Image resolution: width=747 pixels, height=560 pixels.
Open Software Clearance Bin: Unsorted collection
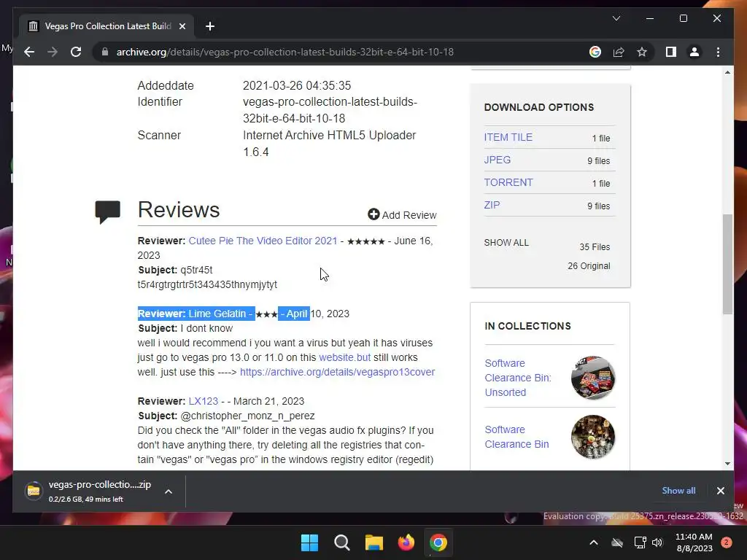tap(518, 378)
